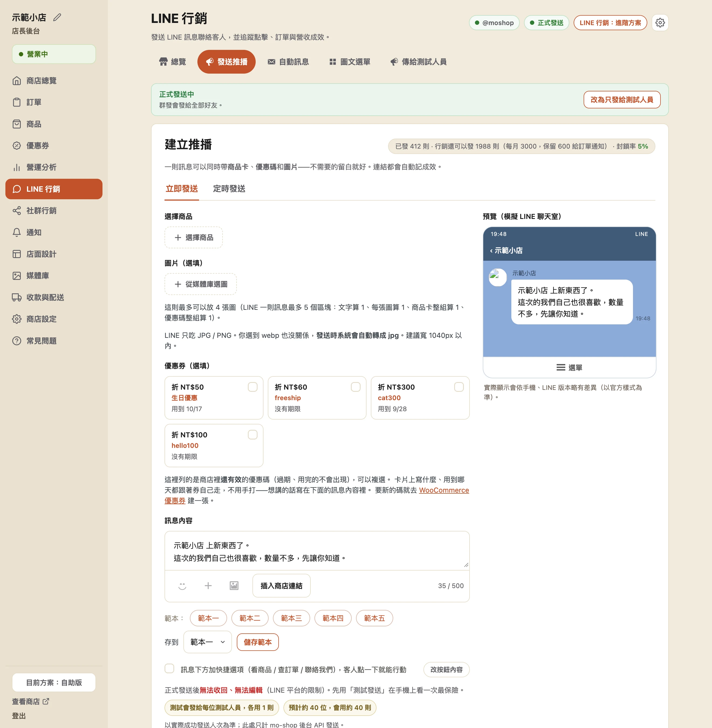Viewport: 712px width, 728px height.
Task: Open the WooCommerce 優惠券 link
Action: pos(444,490)
